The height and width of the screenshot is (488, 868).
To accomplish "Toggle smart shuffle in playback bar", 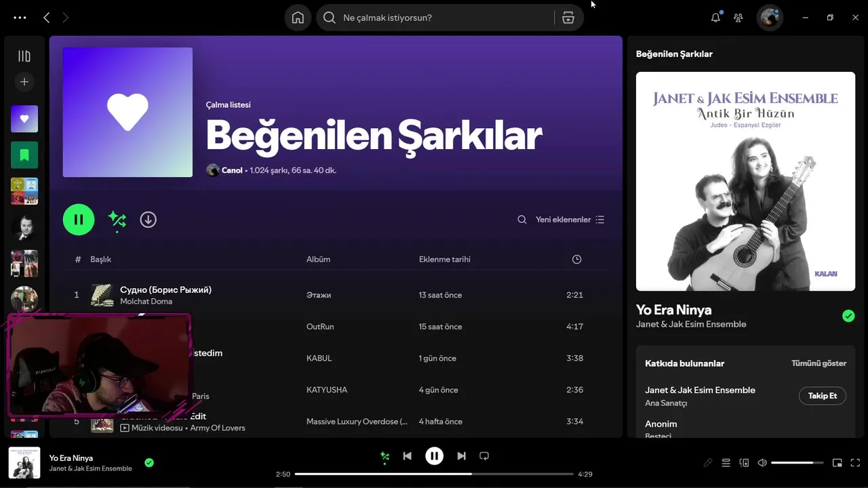I will pyautogui.click(x=384, y=456).
